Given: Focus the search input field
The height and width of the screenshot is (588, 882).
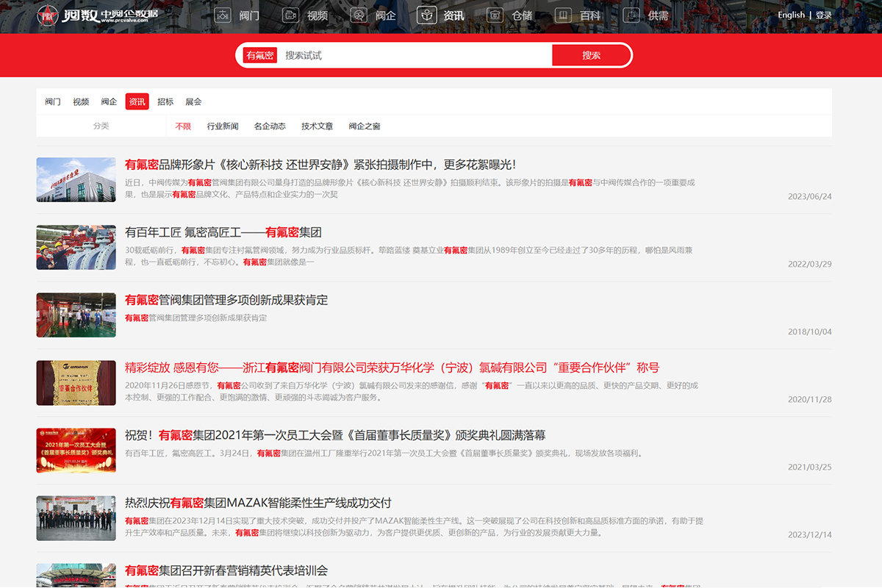Looking at the screenshot, I should point(415,55).
